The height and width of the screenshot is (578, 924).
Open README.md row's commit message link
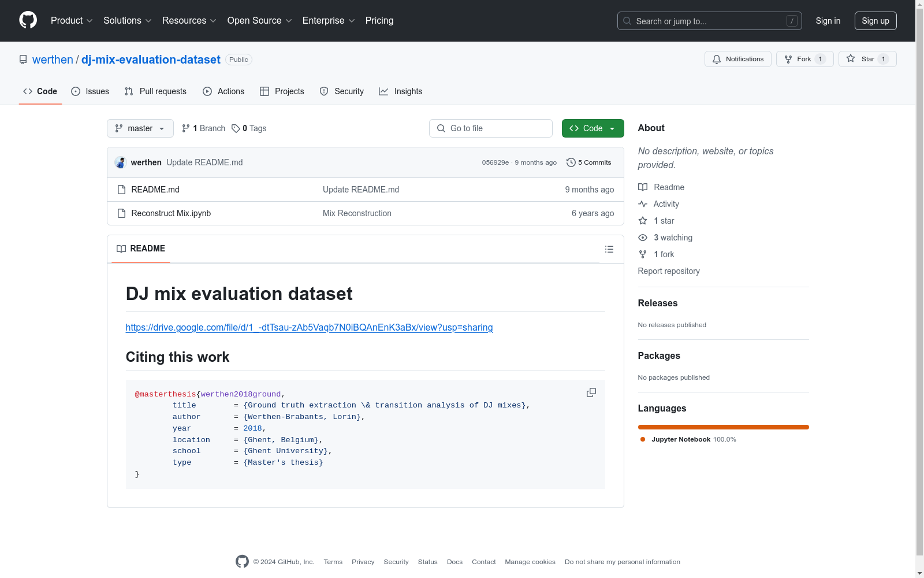(x=361, y=190)
